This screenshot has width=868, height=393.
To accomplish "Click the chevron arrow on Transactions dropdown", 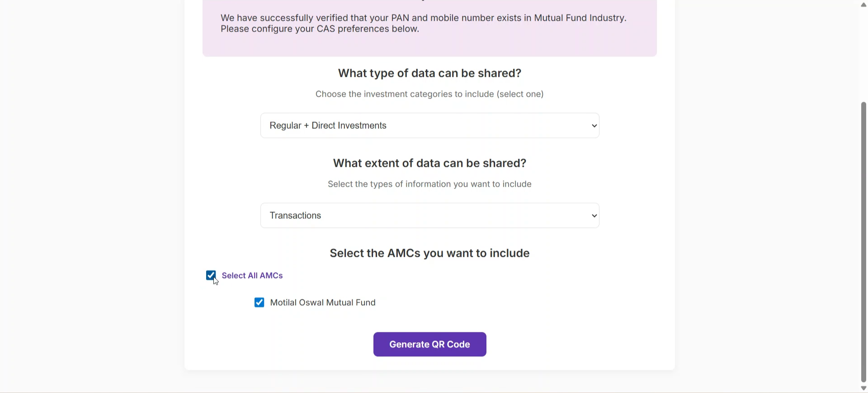I will pyautogui.click(x=594, y=216).
